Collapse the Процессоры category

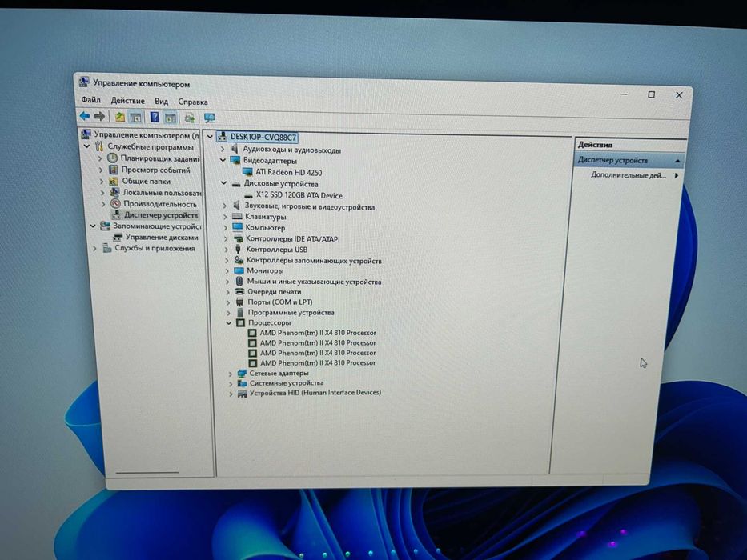click(229, 322)
